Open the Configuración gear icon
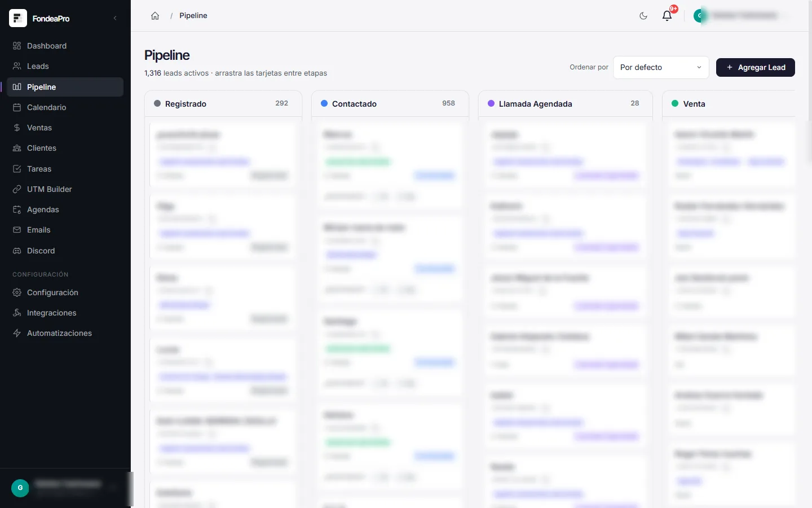This screenshot has height=508, width=812. tap(17, 292)
